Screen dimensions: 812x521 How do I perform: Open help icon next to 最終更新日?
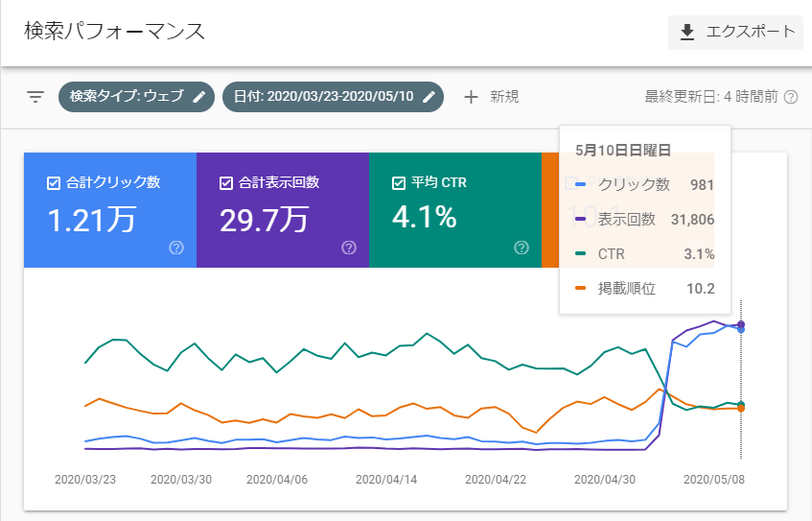[791, 97]
